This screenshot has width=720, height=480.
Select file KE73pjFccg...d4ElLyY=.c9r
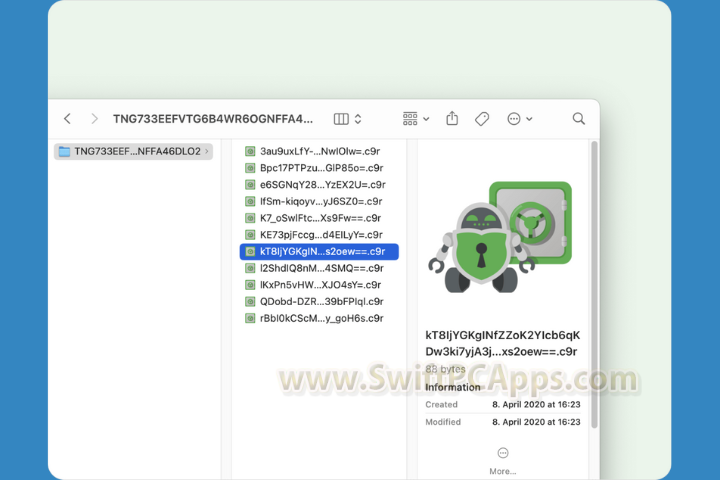pos(319,235)
